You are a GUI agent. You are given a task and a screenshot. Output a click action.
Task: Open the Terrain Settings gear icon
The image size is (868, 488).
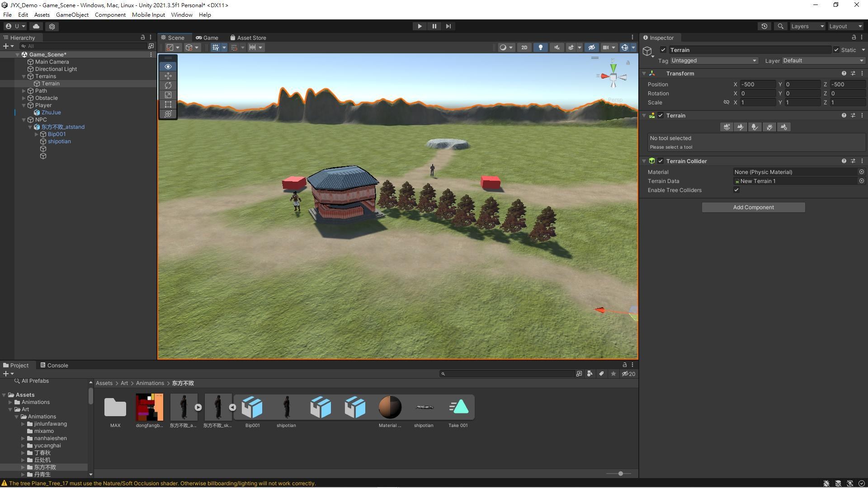point(784,127)
